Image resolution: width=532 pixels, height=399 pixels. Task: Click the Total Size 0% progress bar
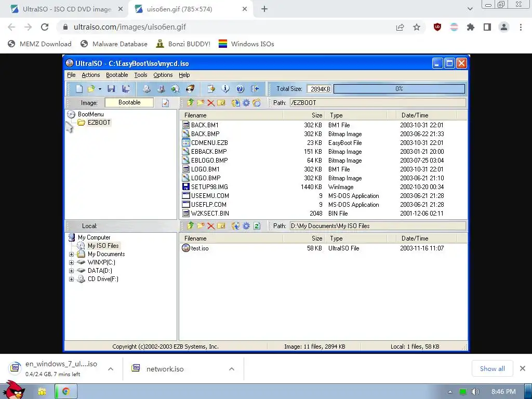point(400,89)
